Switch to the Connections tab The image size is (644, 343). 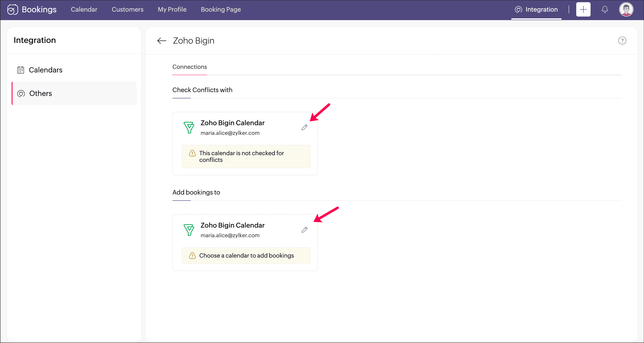click(189, 67)
